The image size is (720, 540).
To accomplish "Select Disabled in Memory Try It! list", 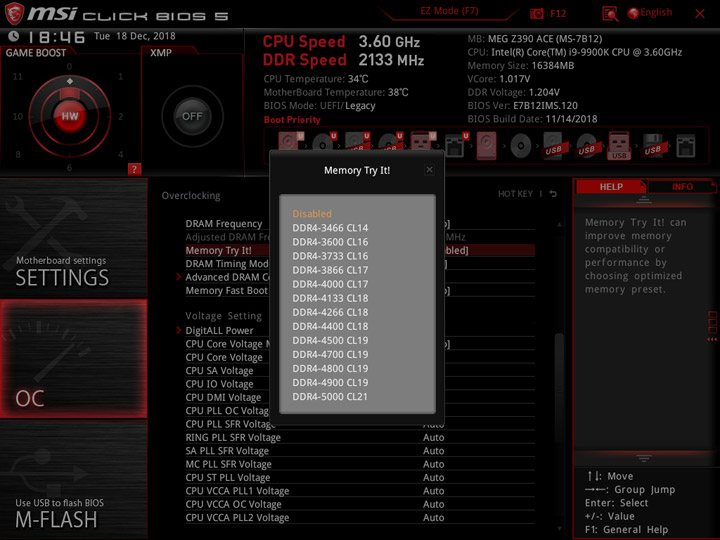I will (312, 214).
